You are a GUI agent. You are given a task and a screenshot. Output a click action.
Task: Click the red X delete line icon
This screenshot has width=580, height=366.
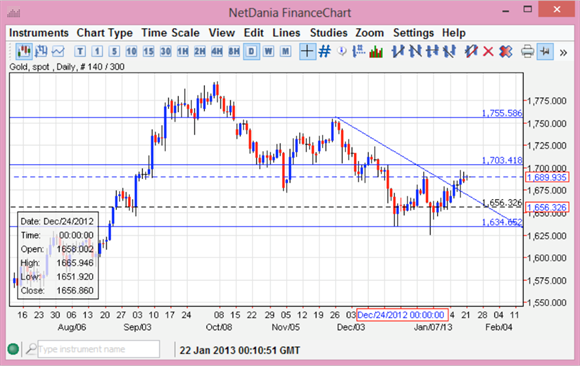click(x=488, y=51)
